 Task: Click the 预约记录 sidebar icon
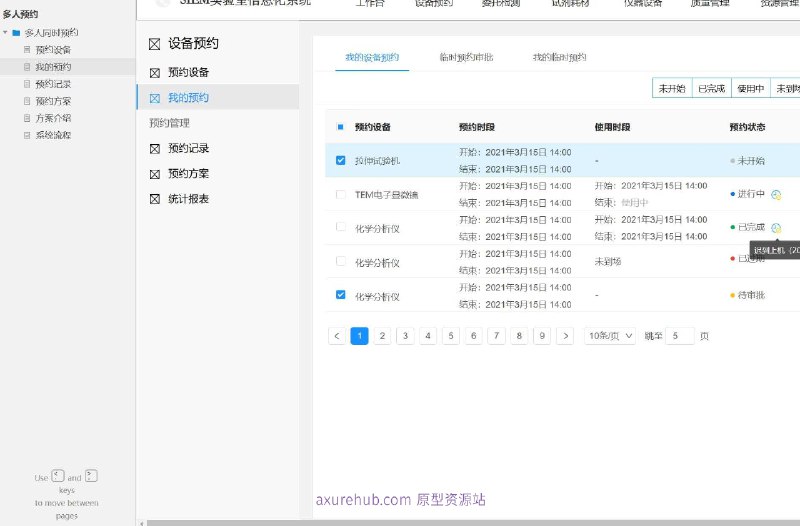point(155,149)
